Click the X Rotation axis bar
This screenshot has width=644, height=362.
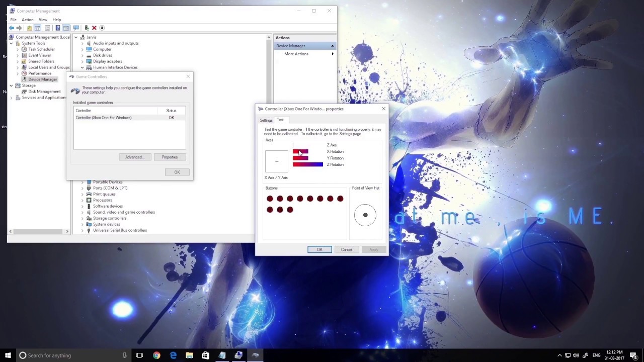(x=300, y=151)
